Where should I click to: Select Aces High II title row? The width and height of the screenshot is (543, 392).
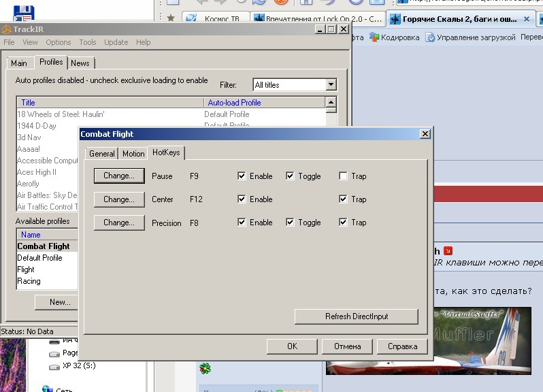(48, 172)
